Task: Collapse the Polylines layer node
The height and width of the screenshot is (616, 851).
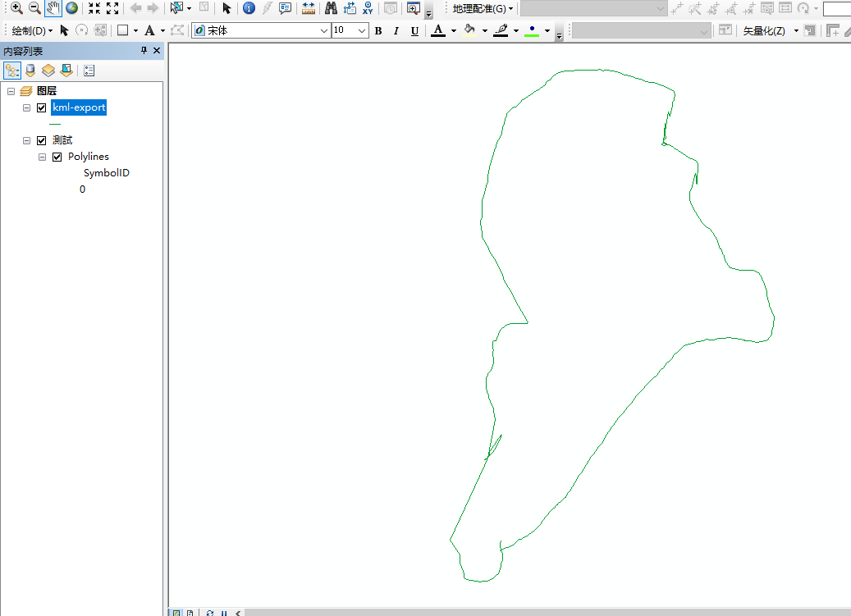Action: (x=43, y=157)
